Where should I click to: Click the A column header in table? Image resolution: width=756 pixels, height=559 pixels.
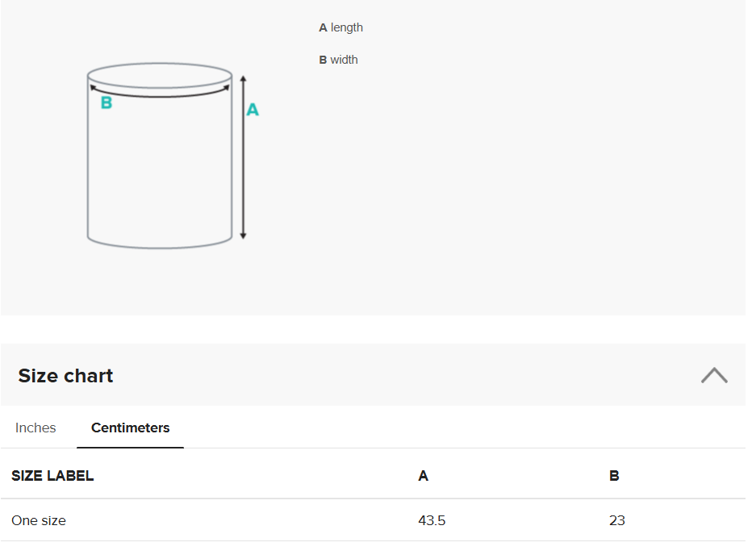423,476
